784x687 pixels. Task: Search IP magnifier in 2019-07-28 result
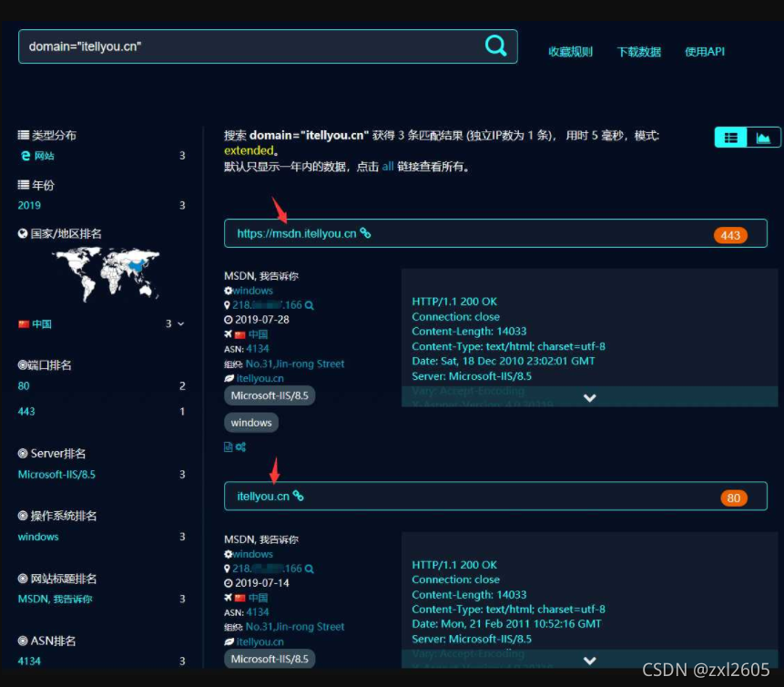point(310,305)
